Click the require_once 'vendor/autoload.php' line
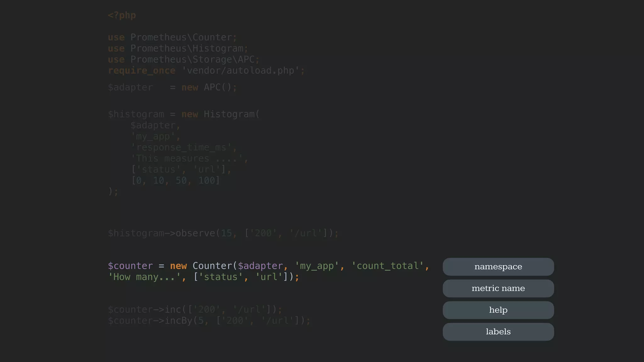This screenshot has width=644, height=362. coord(206,71)
